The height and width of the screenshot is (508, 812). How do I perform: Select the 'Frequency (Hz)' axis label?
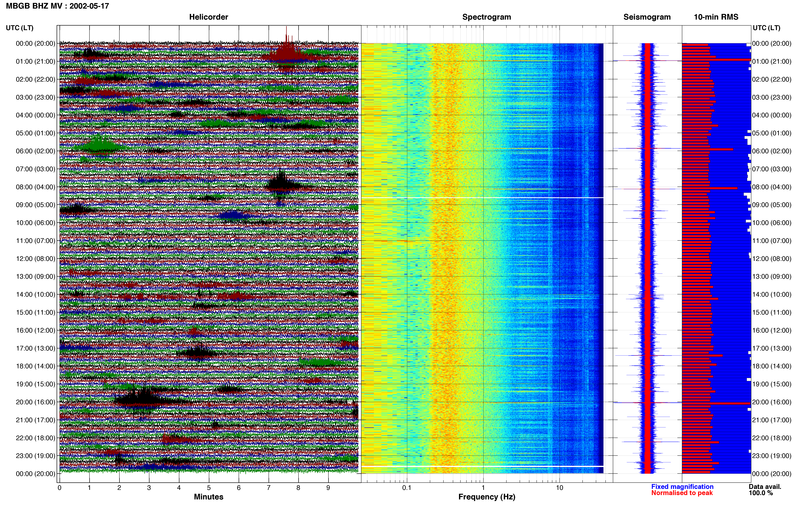pos(487,497)
